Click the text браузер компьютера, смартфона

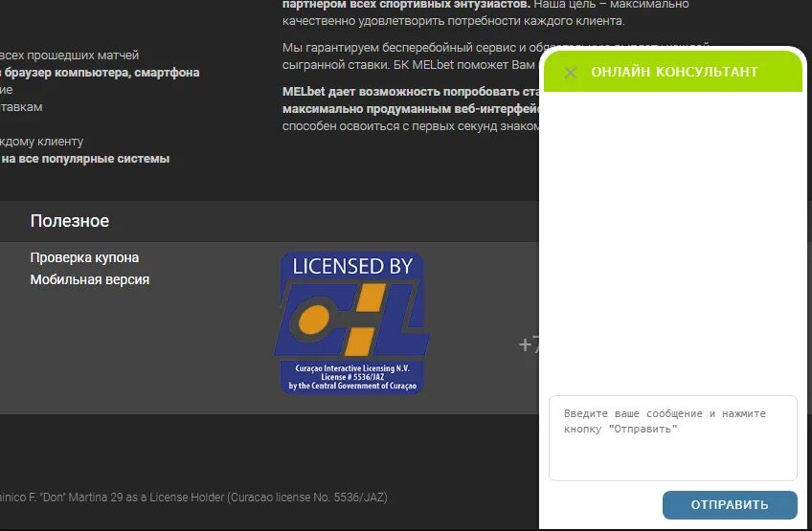102,73
